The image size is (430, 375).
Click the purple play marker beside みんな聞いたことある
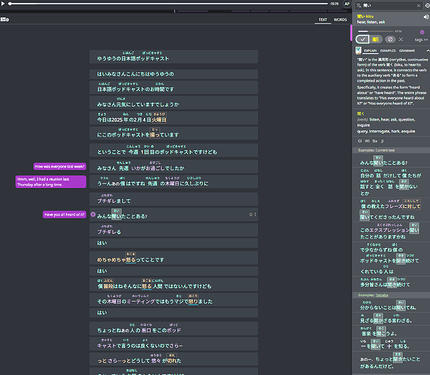pos(93,214)
